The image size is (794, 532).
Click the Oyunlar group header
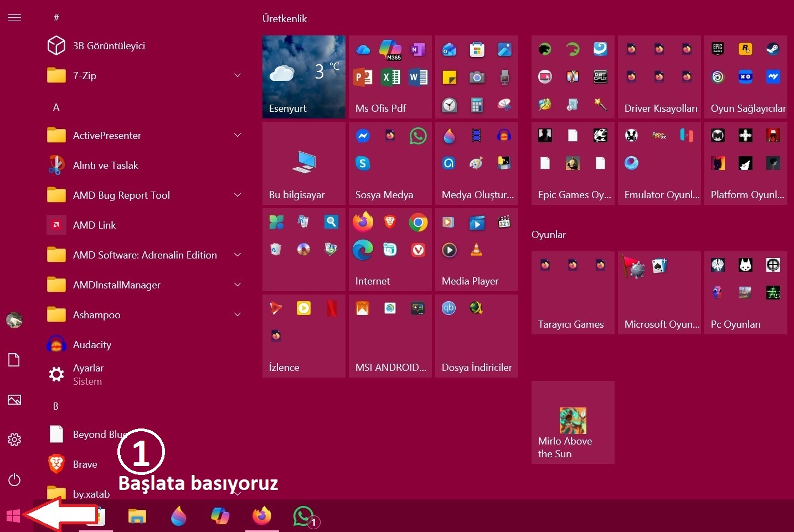tap(549, 234)
